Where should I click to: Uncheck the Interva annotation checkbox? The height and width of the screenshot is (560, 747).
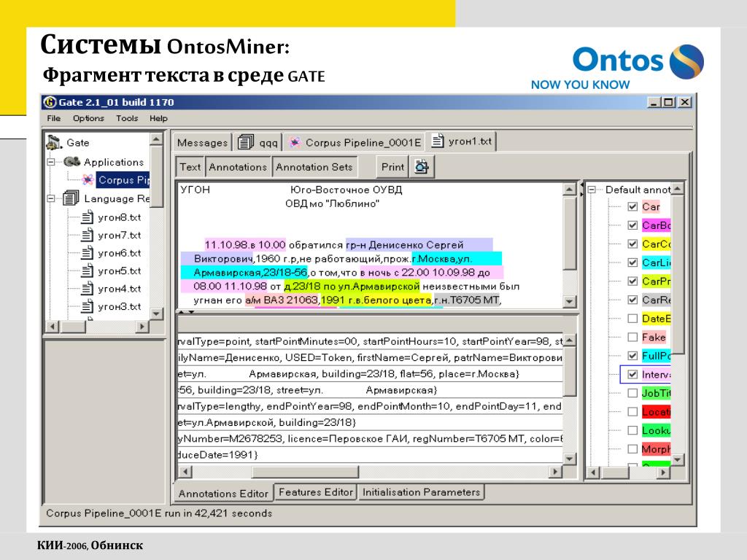[x=632, y=374]
